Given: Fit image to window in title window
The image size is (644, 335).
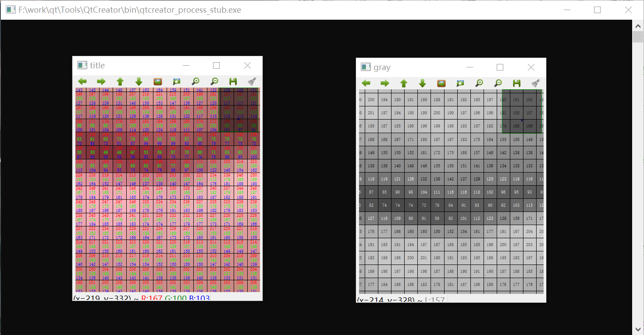Looking at the screenshot, I should [x=177, y=81].
